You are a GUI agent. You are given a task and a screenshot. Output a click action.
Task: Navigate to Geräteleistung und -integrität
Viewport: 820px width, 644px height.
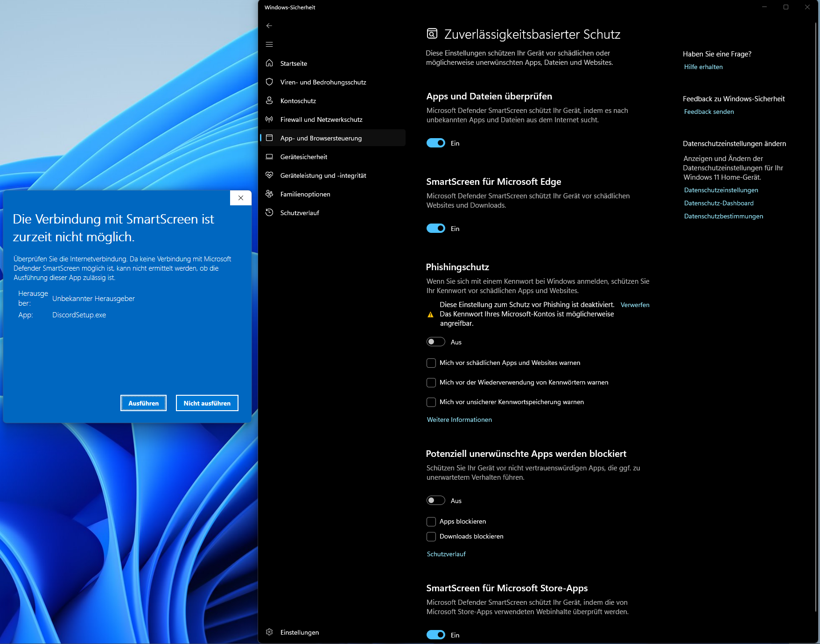[333, 175]
